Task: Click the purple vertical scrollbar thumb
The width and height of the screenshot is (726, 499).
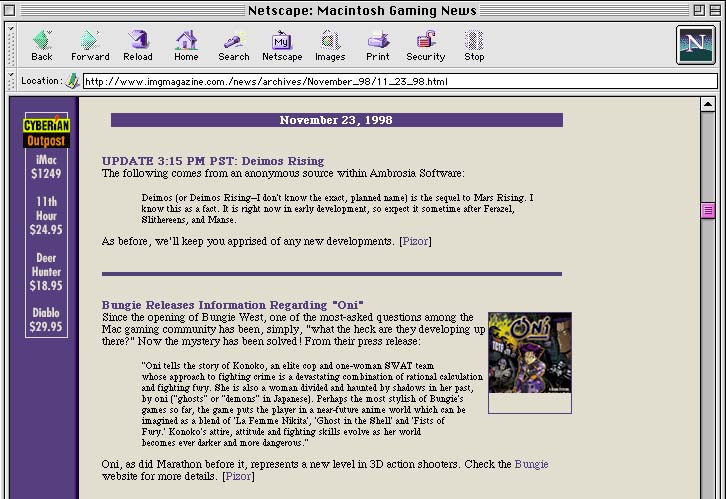Action: [707, 210]
